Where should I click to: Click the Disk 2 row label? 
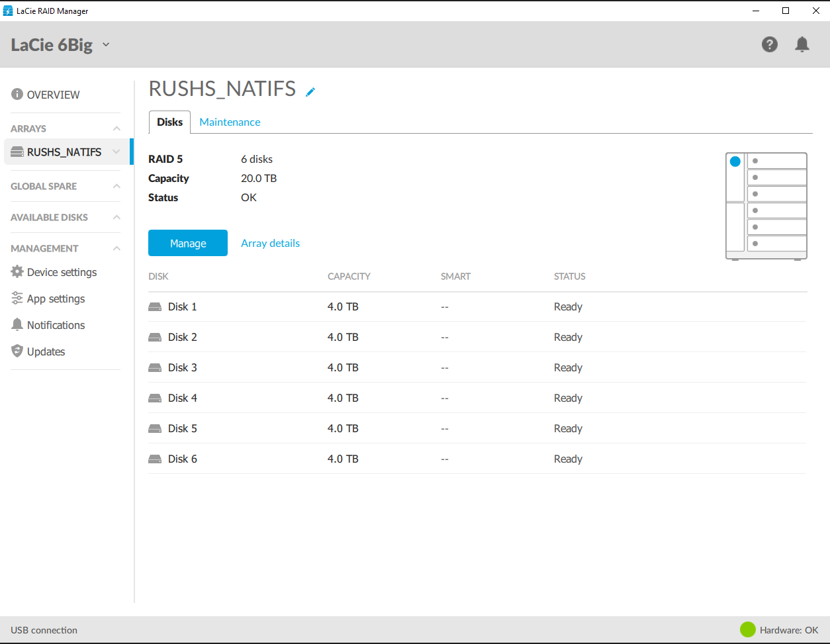click(x=182, y=338)
